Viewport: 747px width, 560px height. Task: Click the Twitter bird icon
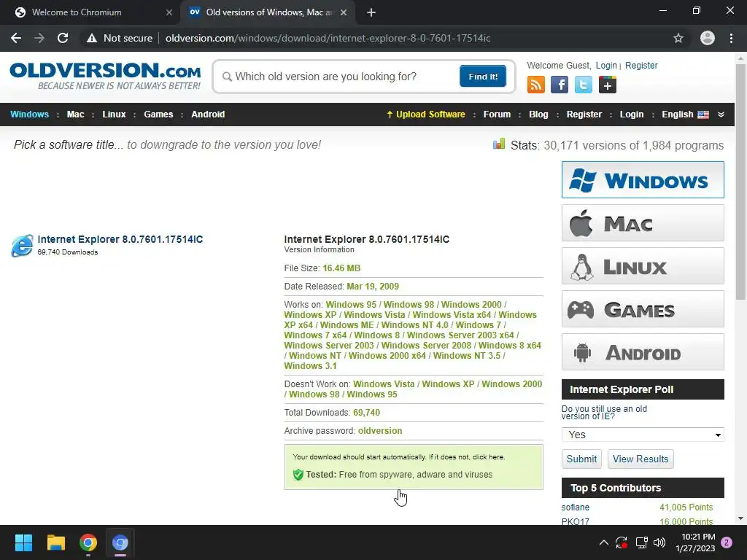[583, 85]
